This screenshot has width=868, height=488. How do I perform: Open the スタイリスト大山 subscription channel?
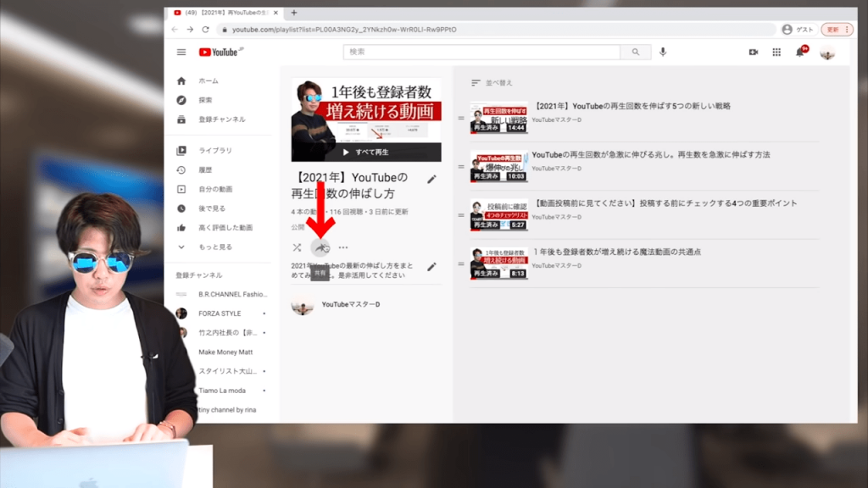(228, 371)
